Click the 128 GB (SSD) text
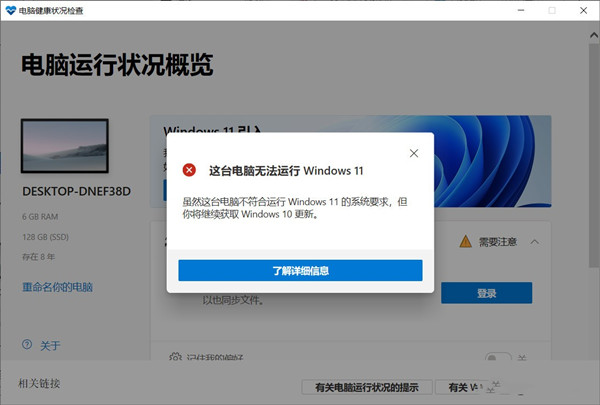Viewport: 600px width, 405px height. click(46, 237)
